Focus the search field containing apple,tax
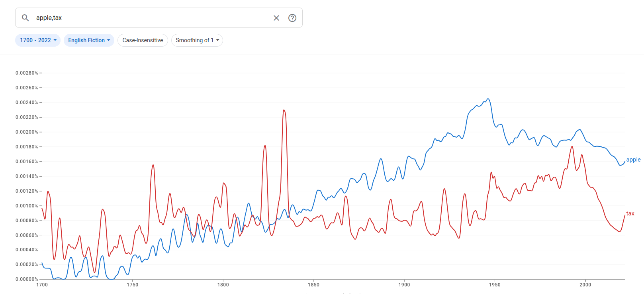Screen dimensions: 644x294 [x=151, y=18]
